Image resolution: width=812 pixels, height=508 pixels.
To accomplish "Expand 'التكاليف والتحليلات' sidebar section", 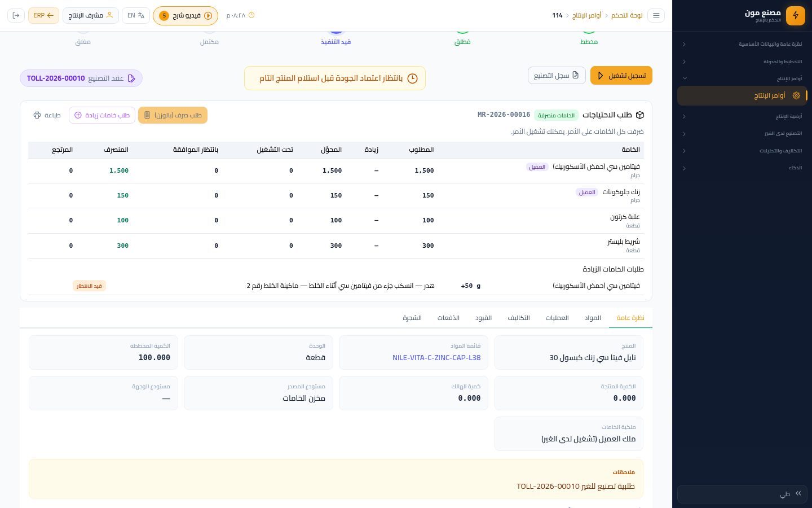I will coord(742,151).
